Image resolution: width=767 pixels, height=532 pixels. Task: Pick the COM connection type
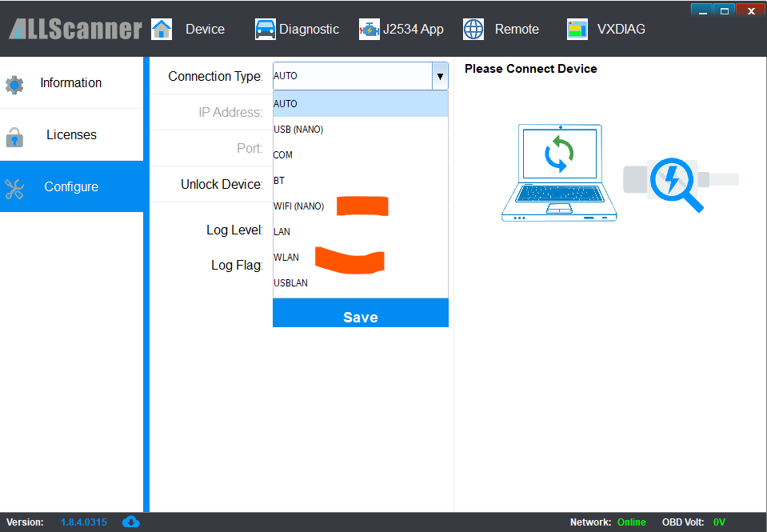pyautogui.click(x=283, y=155)
